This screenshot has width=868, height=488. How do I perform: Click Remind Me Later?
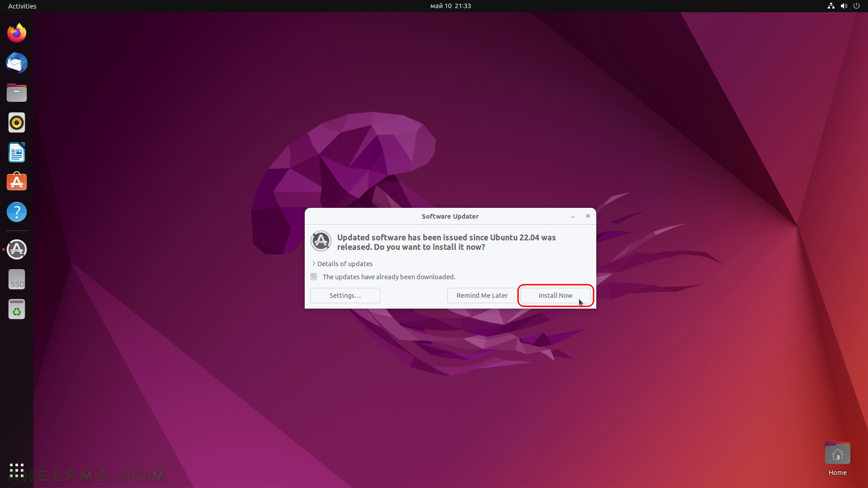pyautogui.click(x=482, y=296)
